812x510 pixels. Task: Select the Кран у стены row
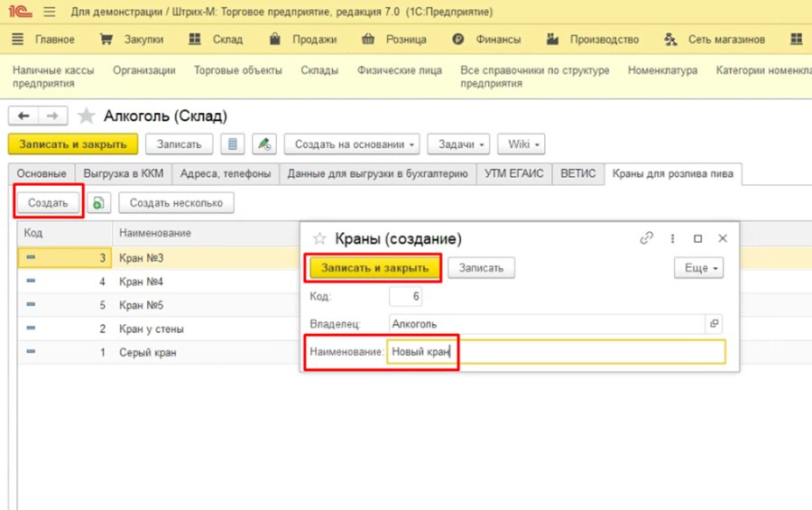159,329
